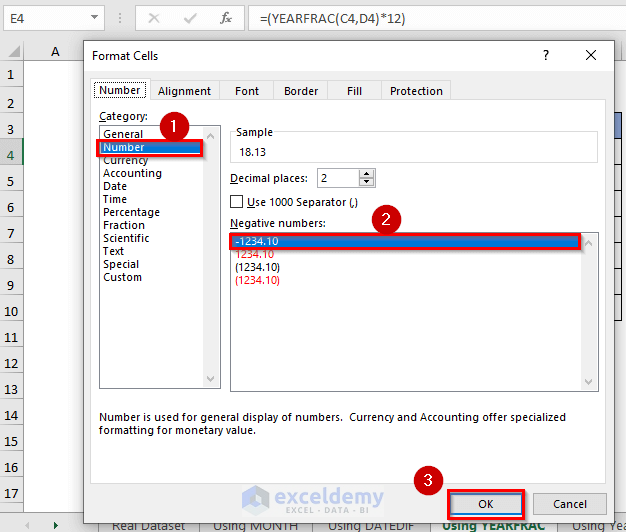The width and height of the screenshot is (626, 532).
Task: Select black (1234.10) parentheses format
Action: (258, 267)
